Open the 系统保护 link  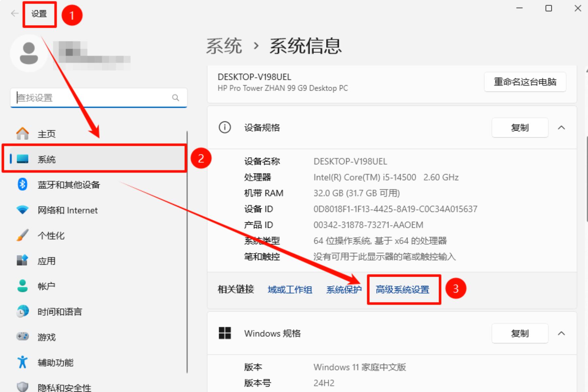[x=344, y=290]
